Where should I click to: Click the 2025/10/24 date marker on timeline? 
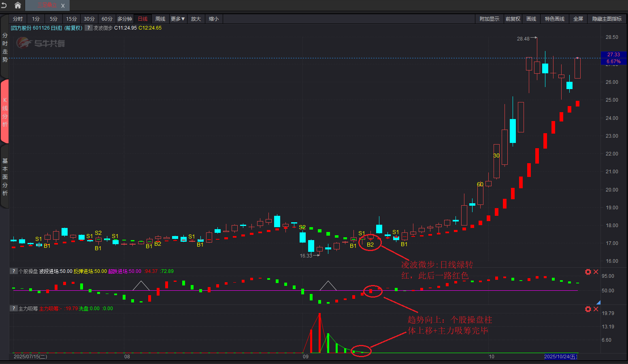(x=560, y=357)
